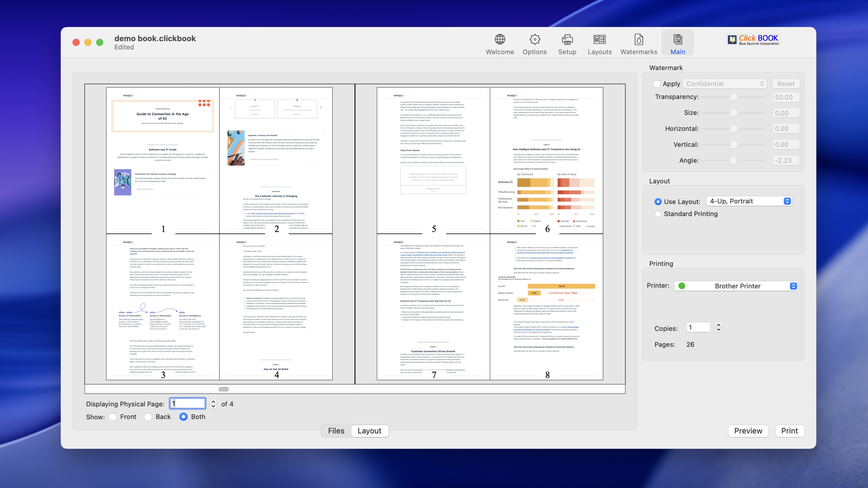The height and width of the screenshot is (488, 868).
Task: Select the Layout tab
Action: coord(370,431)
